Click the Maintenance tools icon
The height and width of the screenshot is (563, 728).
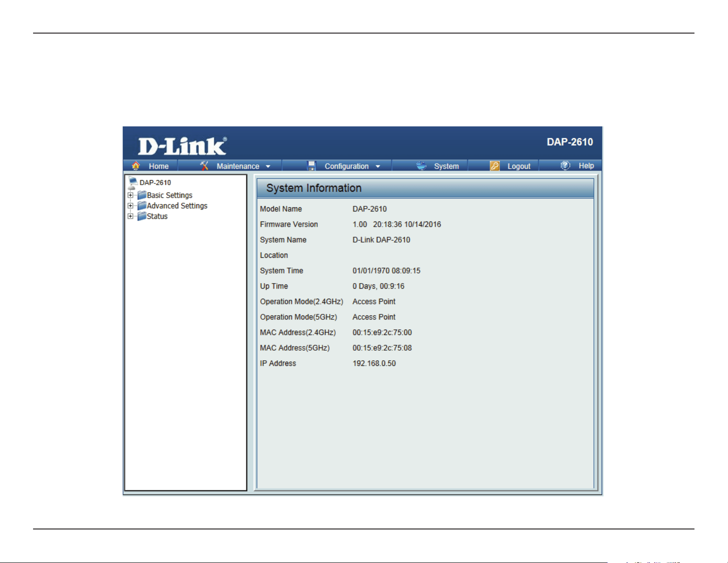[204, 166]
